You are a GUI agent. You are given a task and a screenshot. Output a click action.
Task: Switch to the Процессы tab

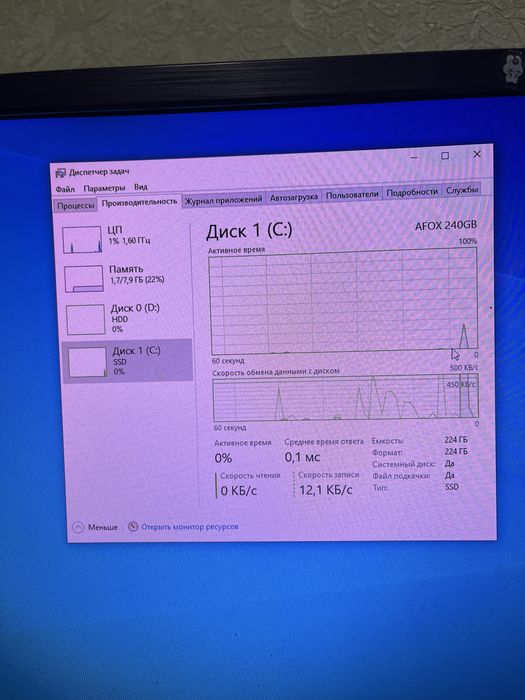pos(75,206)
